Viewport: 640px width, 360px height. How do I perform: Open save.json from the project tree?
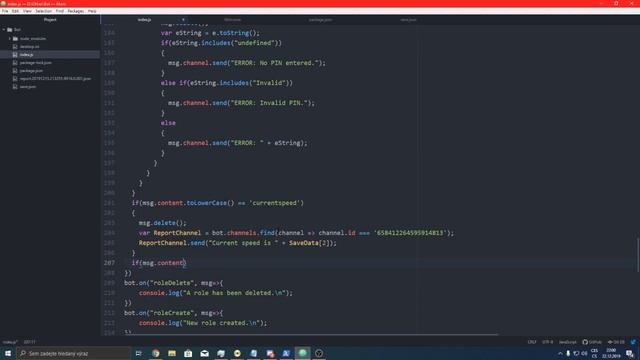click(28, 87)
